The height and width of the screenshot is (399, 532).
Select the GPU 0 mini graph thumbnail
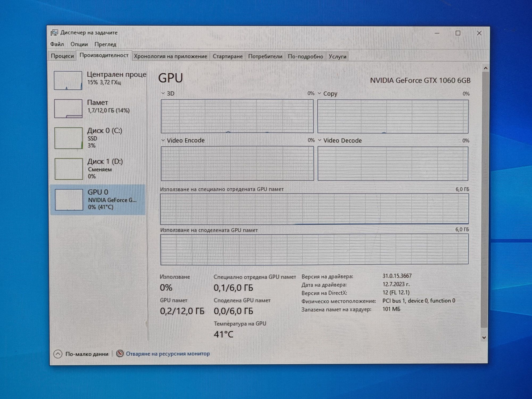pos(69,199)
